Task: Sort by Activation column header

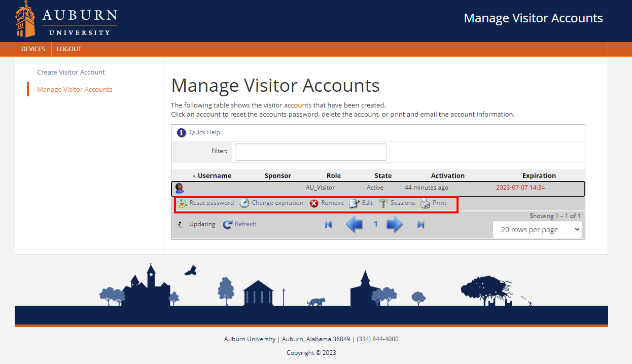Action: (x=448, y=176)
